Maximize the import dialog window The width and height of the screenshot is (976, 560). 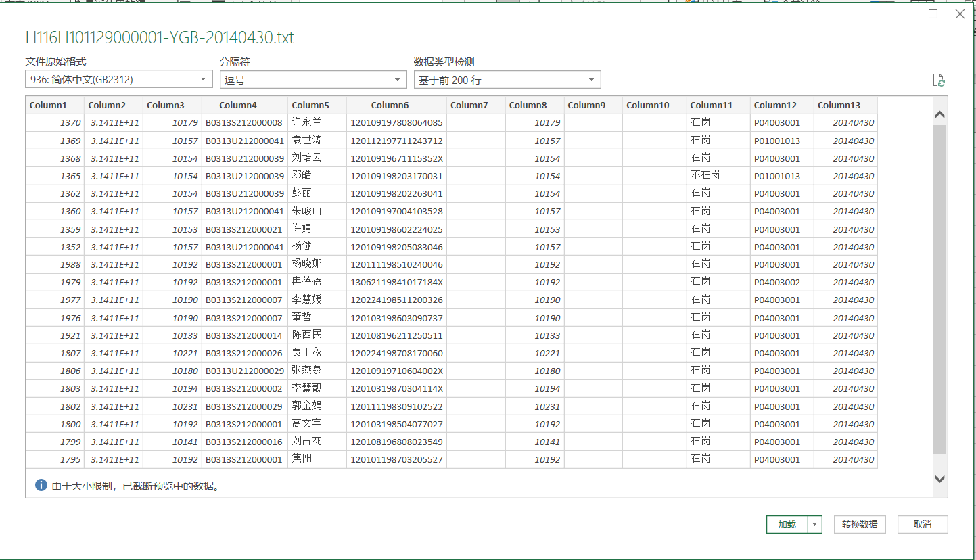(933, 14)
